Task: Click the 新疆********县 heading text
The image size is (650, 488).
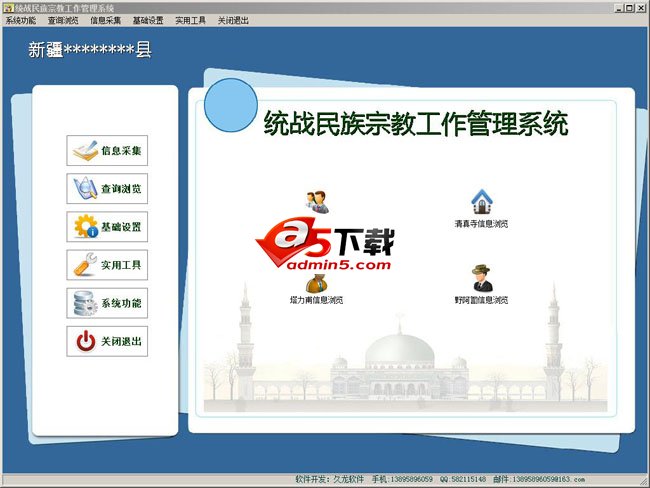Action: click(90, 50)
